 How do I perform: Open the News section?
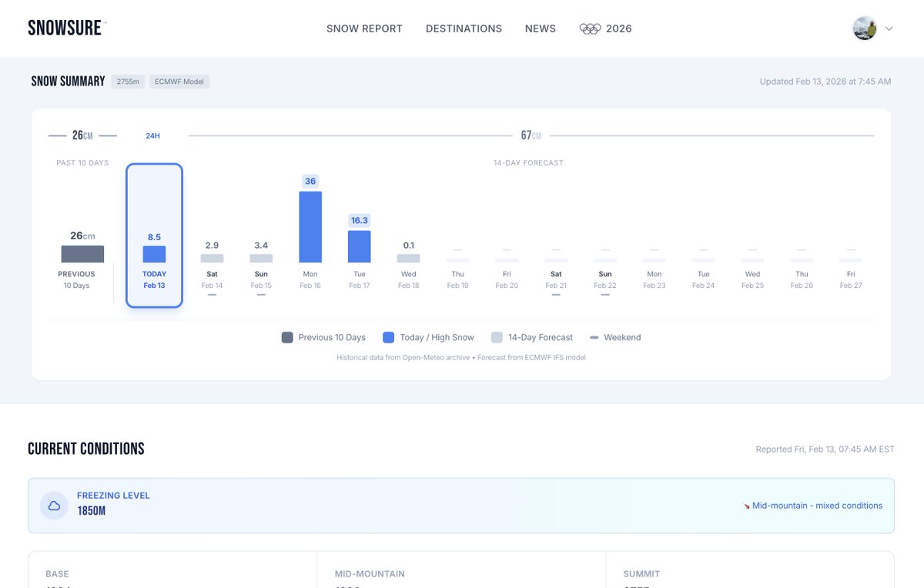(x=541, y=28)
